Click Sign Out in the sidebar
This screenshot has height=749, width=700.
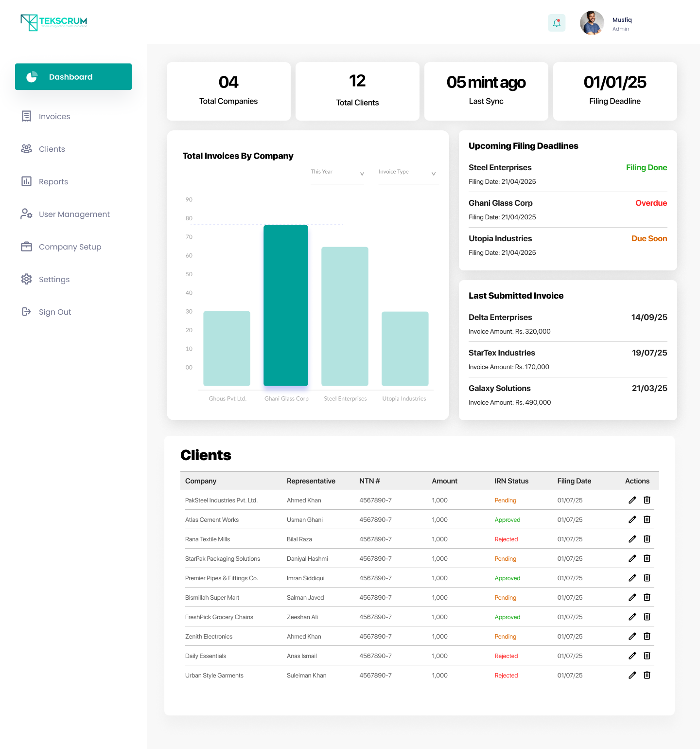pos(54,312)
